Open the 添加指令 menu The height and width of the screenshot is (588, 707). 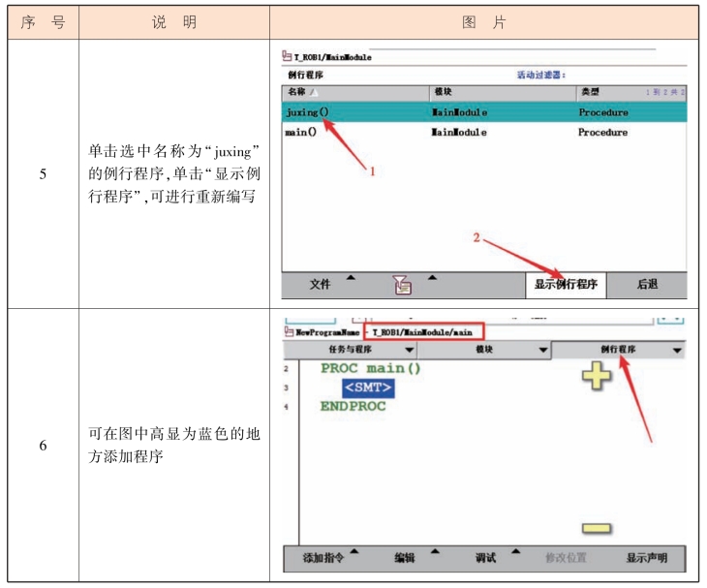(323, 558)
